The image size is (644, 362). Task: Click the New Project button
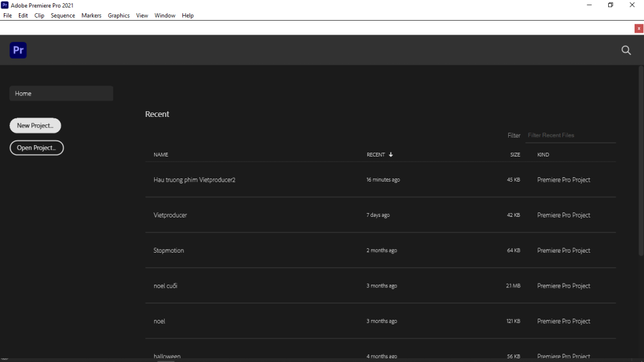coord(35,126)
